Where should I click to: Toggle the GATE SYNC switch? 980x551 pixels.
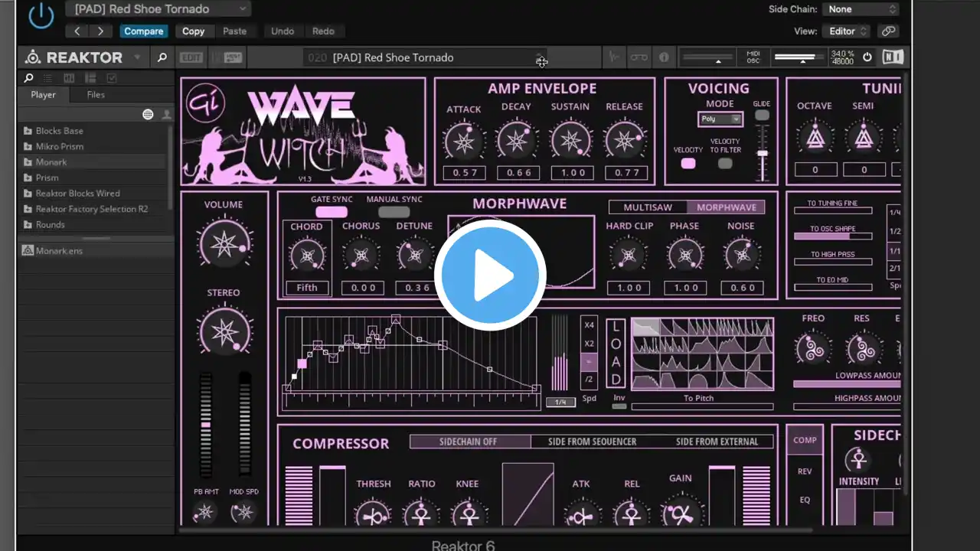click(x=332, y=212)
